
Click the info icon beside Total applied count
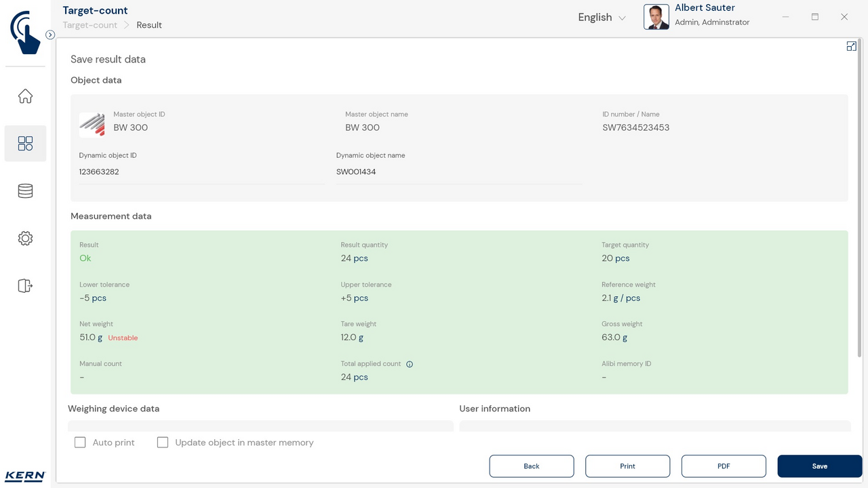pos(410,364)
